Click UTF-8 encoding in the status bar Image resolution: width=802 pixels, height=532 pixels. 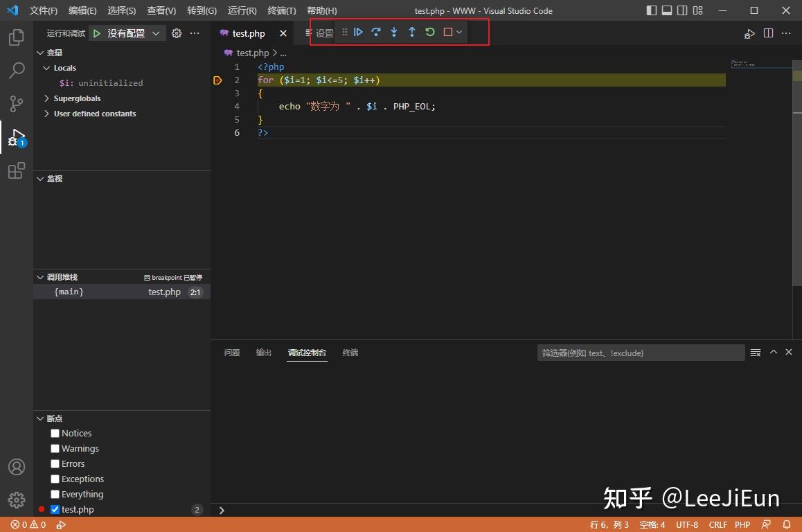(687, 524)
